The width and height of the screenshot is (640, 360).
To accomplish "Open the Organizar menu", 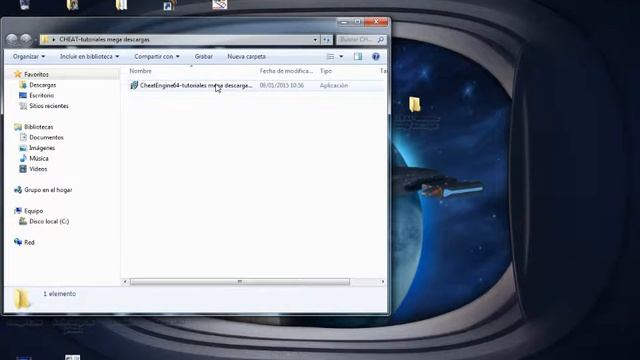I will [x=29, y=56].
